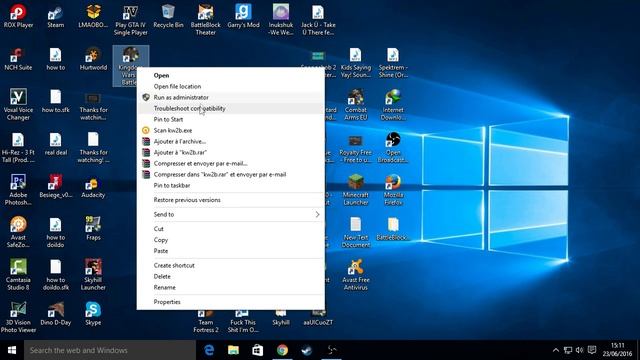Open the Action Center notifications icon
The image size is (640, 360).
tap(592, 350)
